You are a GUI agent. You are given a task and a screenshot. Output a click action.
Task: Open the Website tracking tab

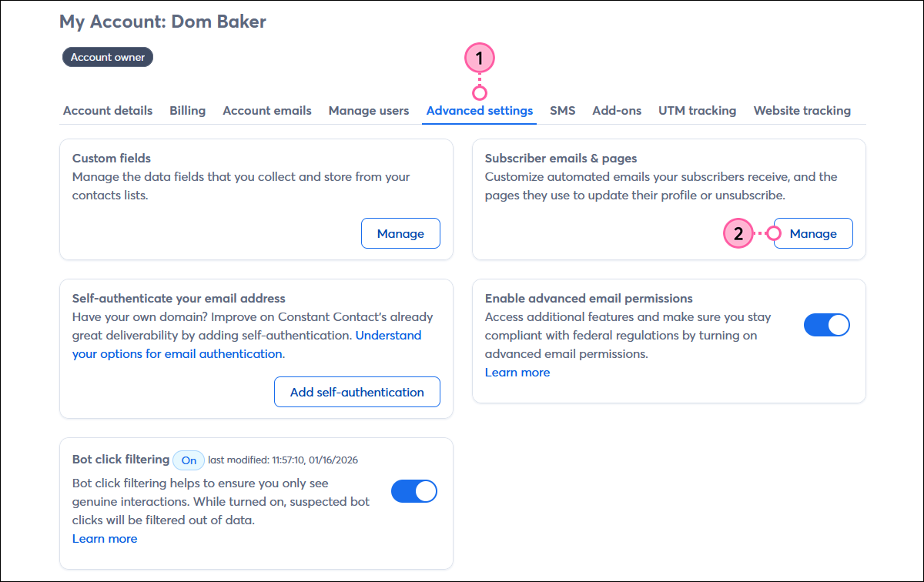[802, 110]
